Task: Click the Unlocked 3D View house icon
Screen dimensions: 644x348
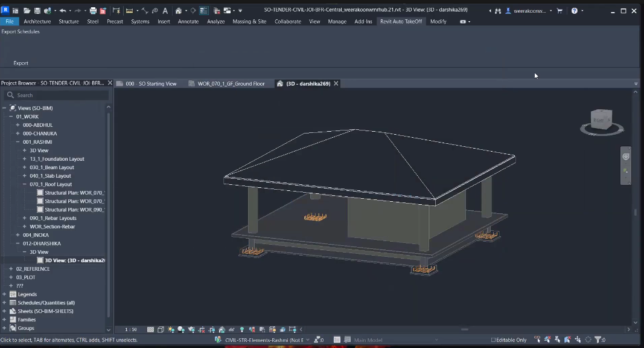Action: (x=222, y=329)
